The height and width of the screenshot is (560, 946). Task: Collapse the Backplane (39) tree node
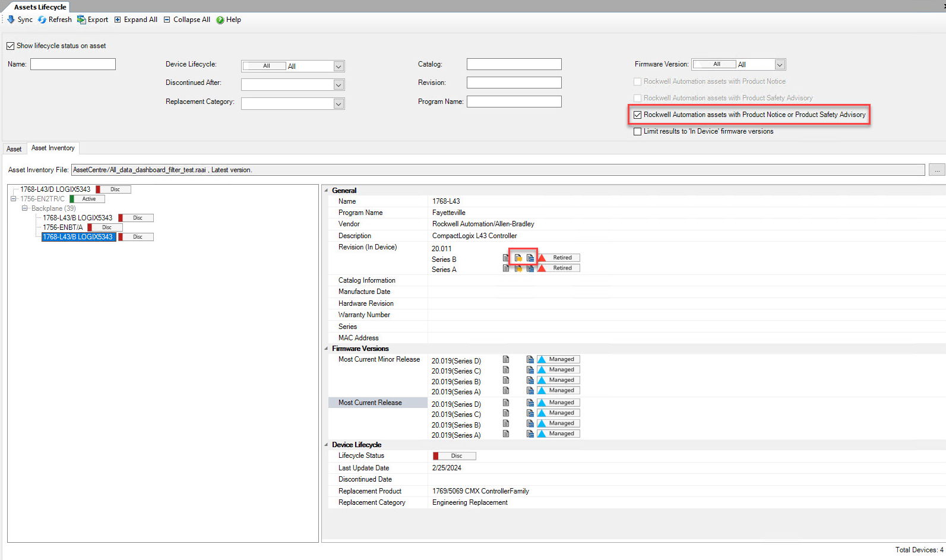point(24,208)
